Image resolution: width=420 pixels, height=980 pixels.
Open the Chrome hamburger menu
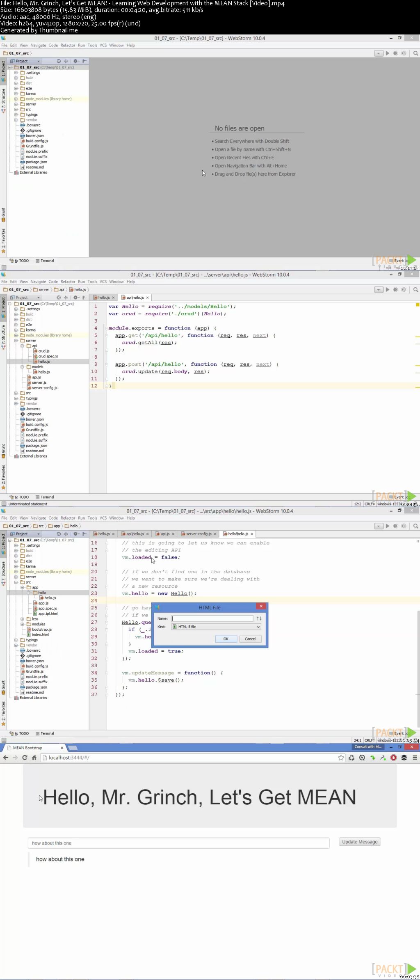415,758
